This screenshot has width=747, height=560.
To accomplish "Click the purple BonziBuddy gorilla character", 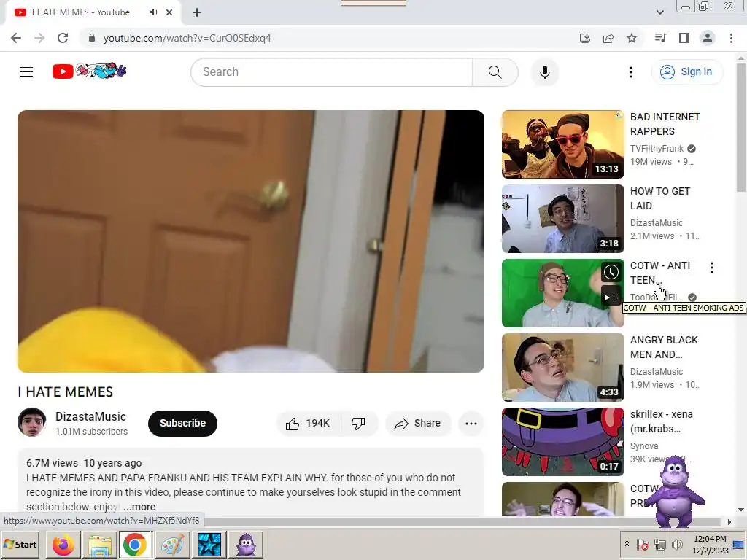I will point(675,491).
